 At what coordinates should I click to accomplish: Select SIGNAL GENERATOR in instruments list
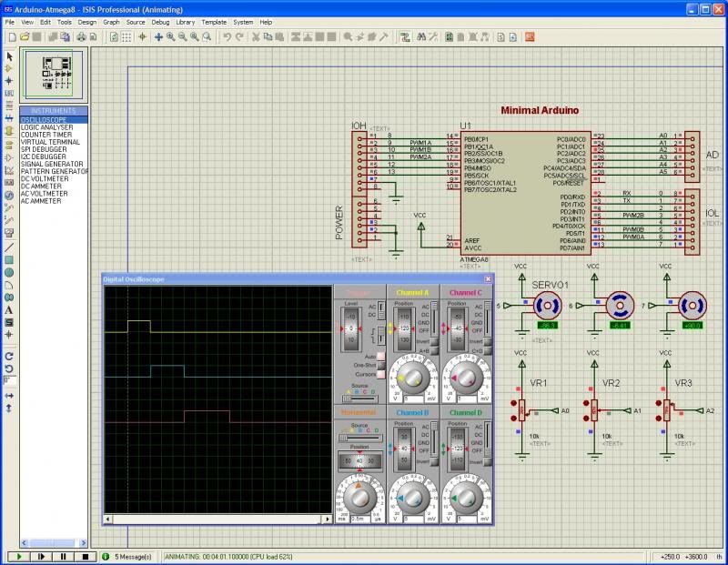[52, 164]
